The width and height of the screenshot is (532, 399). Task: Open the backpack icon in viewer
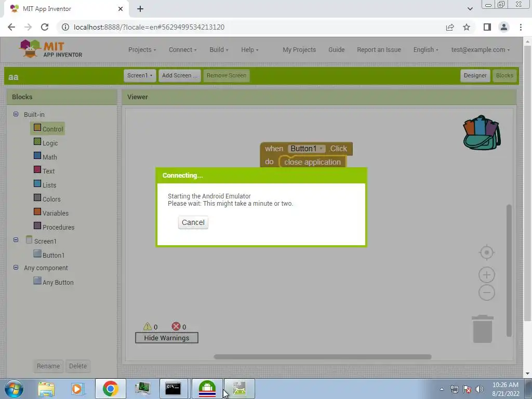482,132
